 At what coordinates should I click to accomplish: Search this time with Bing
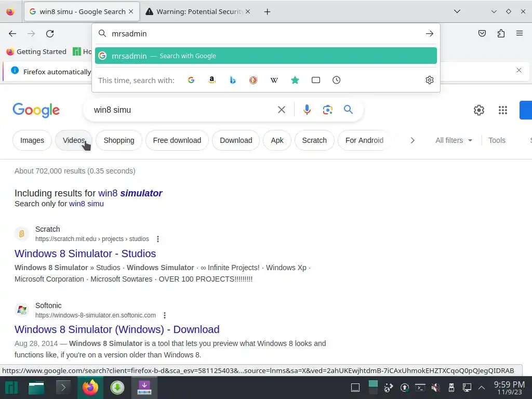pos(233,80)
